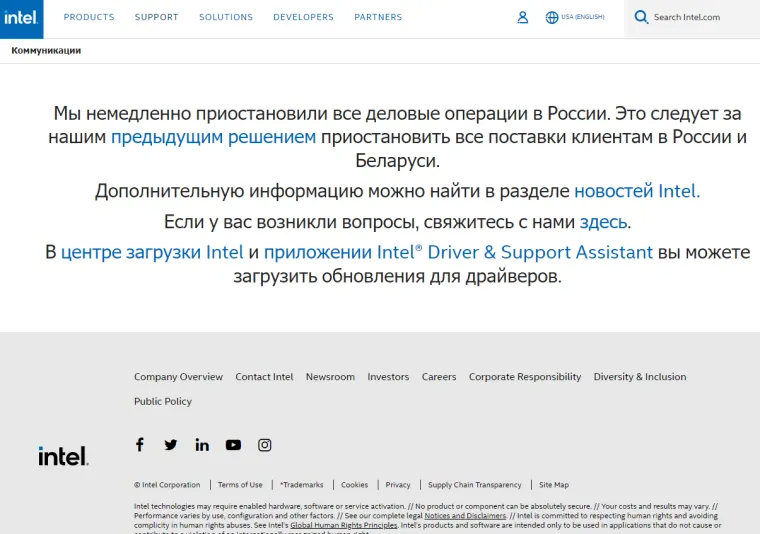This screenshot has width=760, height=534.
Task: Open Intel's LinkedIn page icon
Action: (202, 445)
